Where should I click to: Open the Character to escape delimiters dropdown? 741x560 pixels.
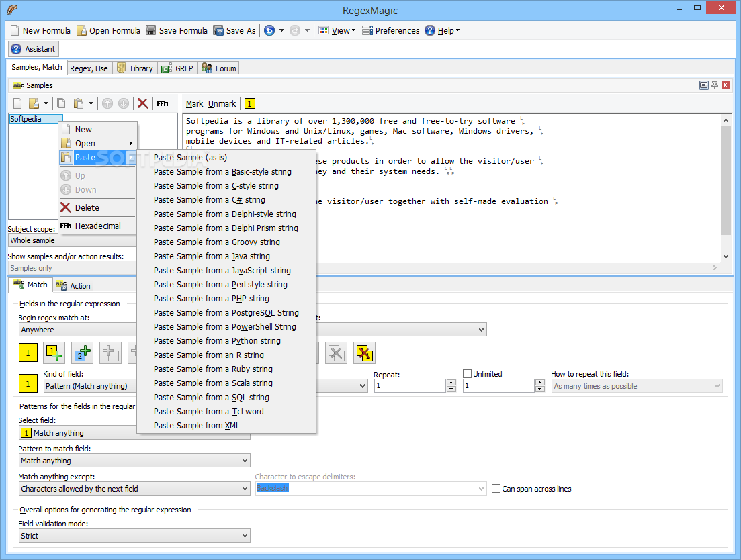[371, 488]
